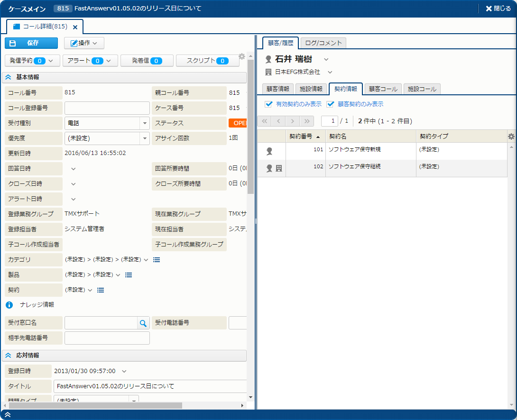Click the search icon in 受付窓口名 field
Image resolution: width=517 pixels, height=420 pixels.
pyautogui.click(x=143, y=323)
